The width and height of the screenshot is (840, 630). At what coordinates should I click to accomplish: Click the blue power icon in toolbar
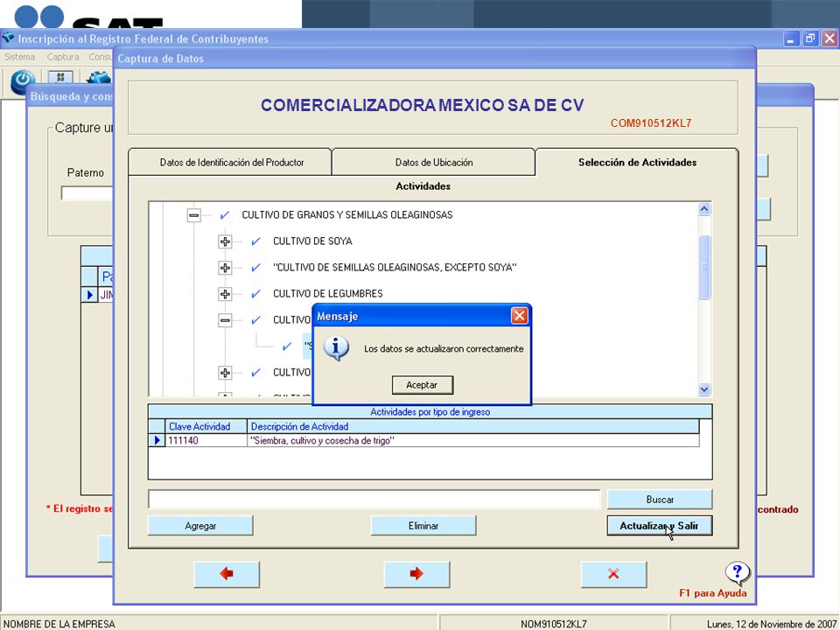coord(23,82)
